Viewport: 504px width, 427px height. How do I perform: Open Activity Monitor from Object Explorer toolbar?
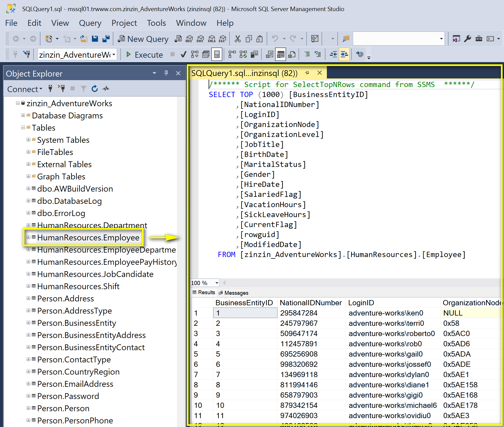pos(106,89)
